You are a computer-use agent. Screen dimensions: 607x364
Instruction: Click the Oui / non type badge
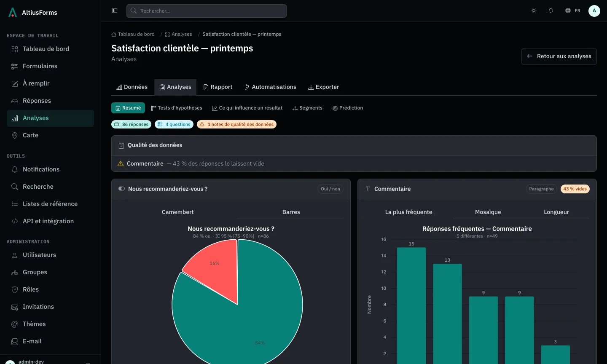click(330, 189)
